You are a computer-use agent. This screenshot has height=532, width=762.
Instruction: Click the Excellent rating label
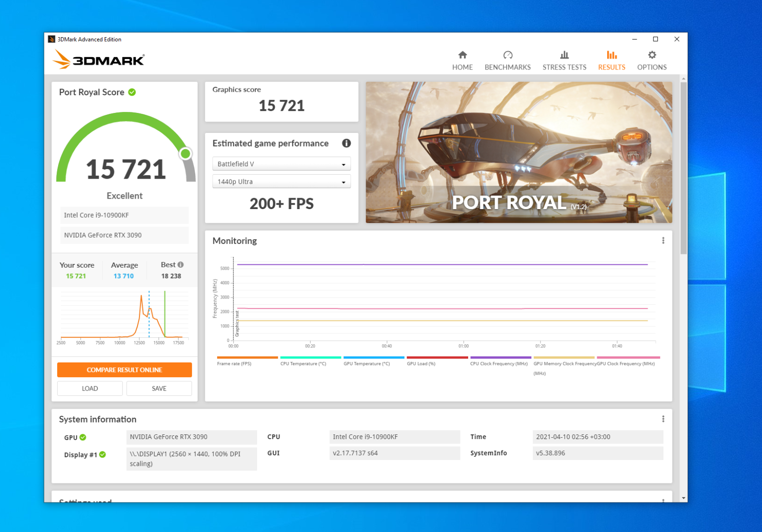124,196
